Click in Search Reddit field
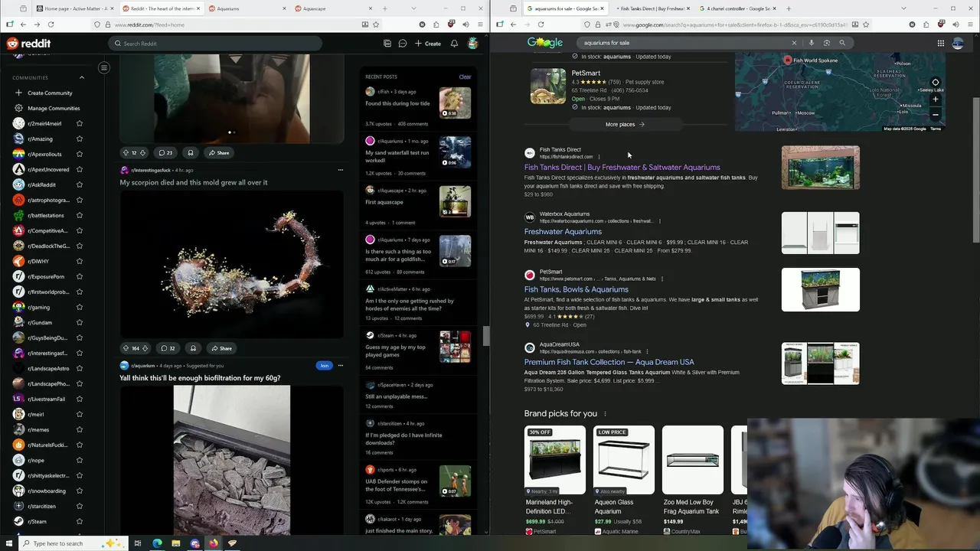 (x=214, y=44)
